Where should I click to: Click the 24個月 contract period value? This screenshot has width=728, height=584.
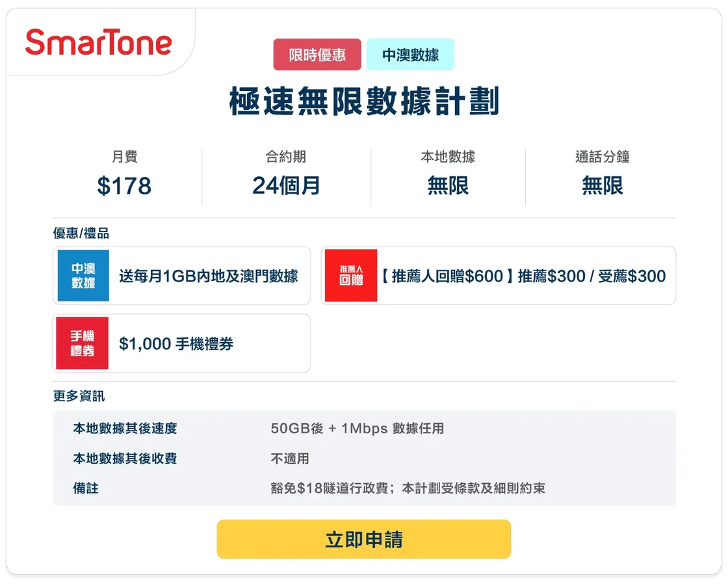click(x=287, y=186)
